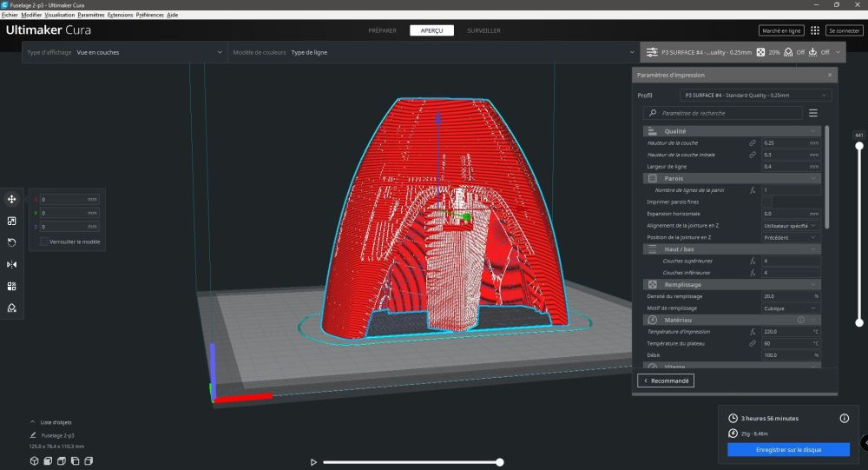The width and height of the screenshot is (868, 470).
Task: Click the lower handle of layer slider
Action: click(859, 322)
